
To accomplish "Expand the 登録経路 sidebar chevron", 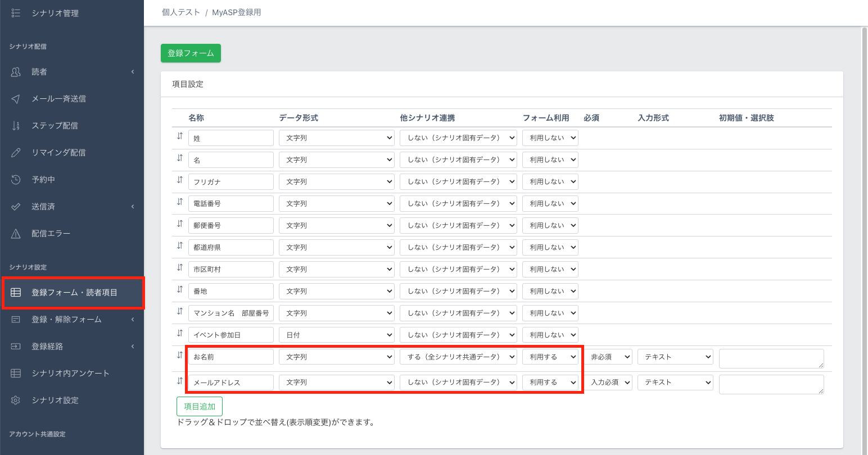I will [x=133, y=347].
